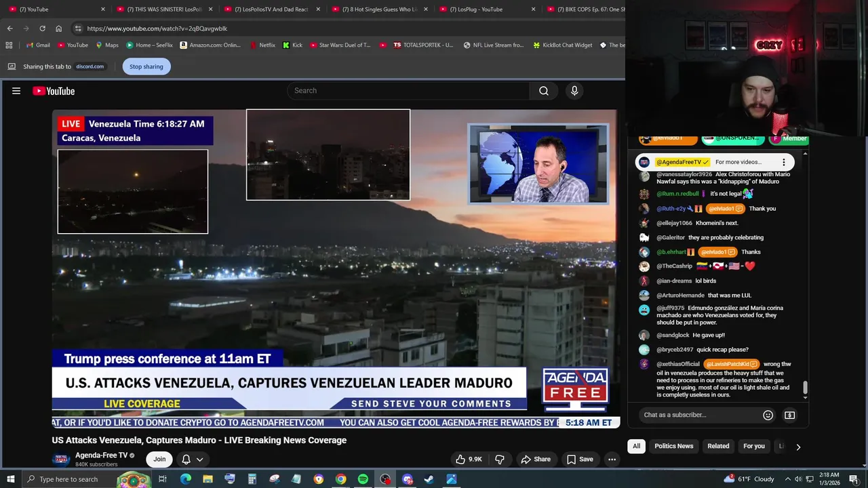The height and width of the screenshot is (488, 868).
Task: Stop sharing this tab to discord.com
Action: click(x=146, y=66)
